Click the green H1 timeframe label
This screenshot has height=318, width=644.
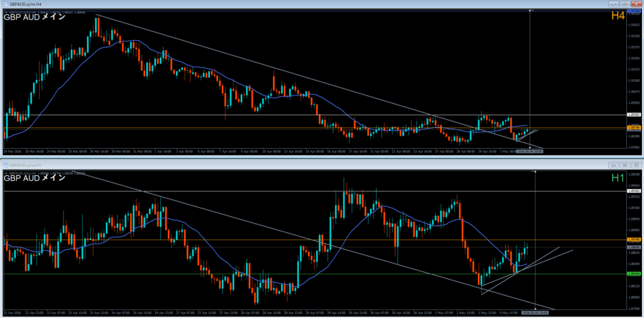click(618, 178)
